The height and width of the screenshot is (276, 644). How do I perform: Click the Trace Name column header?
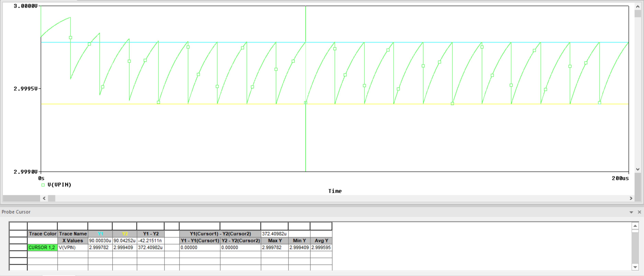coord(73,234)
